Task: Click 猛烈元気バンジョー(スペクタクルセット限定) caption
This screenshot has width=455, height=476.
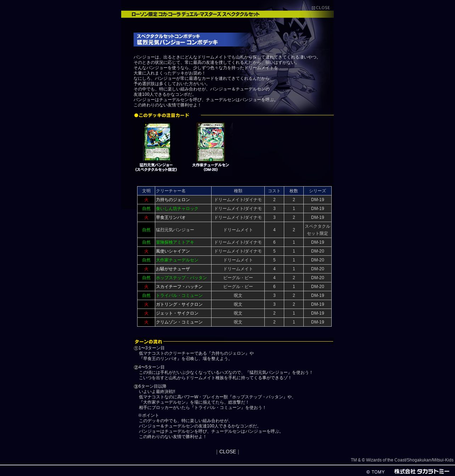Action: [x=156, y=167]
